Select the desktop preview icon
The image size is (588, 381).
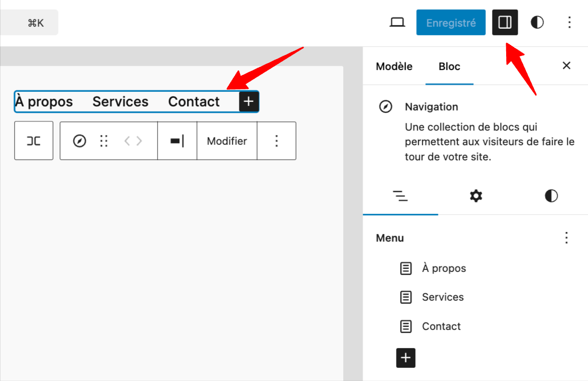[x=398, y=22]
